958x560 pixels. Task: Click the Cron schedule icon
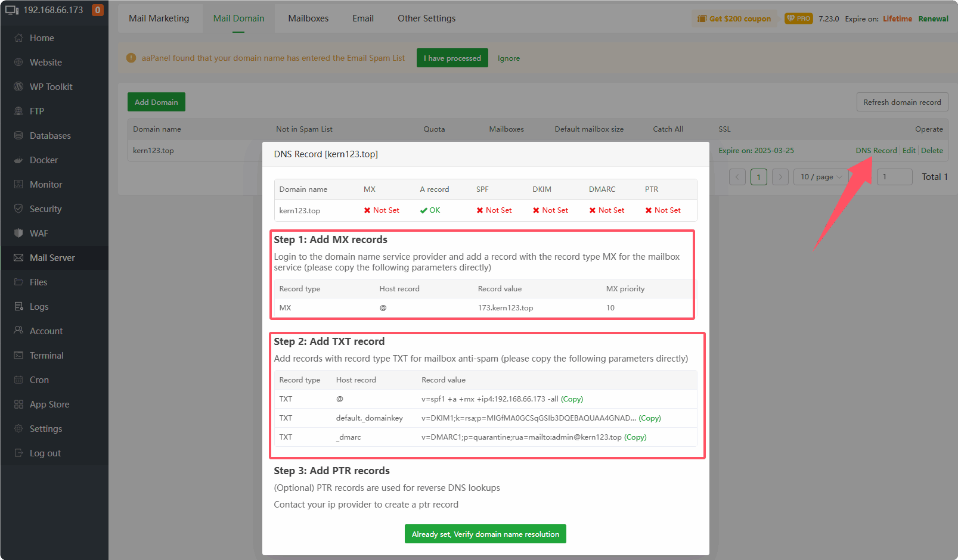18,379
